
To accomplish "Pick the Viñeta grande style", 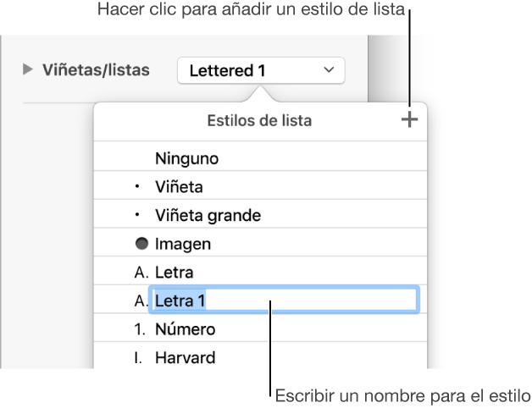I will [x=208, y=216].
